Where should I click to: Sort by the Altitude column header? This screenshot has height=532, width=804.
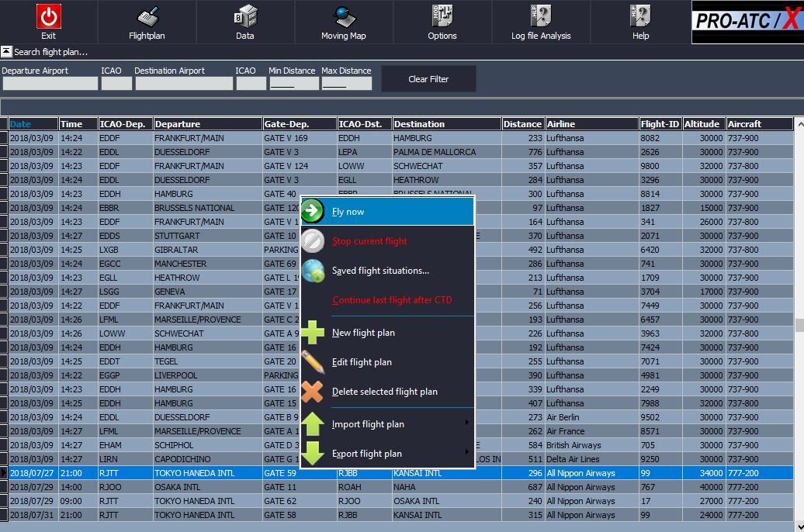(704, 124)
